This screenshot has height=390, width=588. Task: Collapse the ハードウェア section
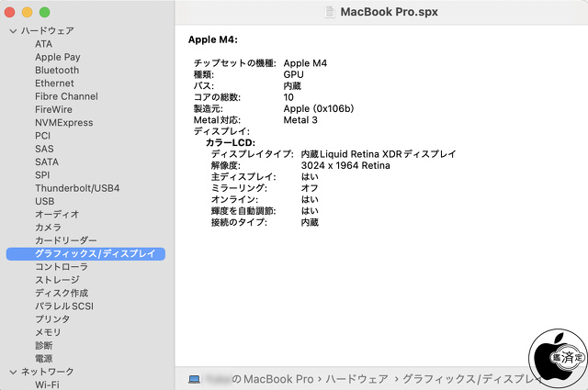12,31
